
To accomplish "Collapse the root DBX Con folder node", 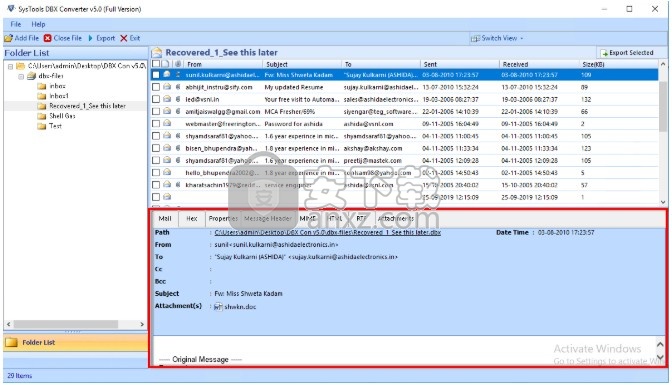I will tap(11, 66).
